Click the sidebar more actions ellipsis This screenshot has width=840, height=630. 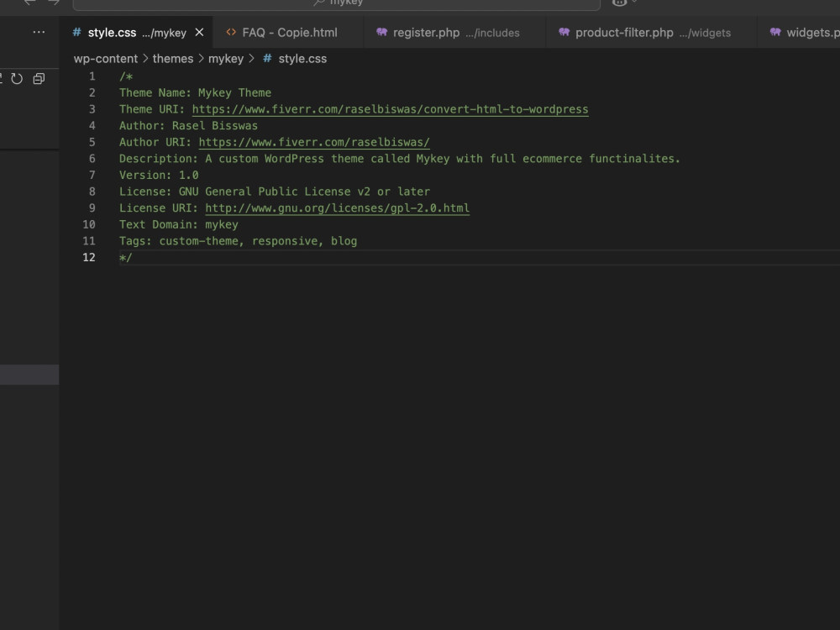pyautogui.click(x=39, y=32)
